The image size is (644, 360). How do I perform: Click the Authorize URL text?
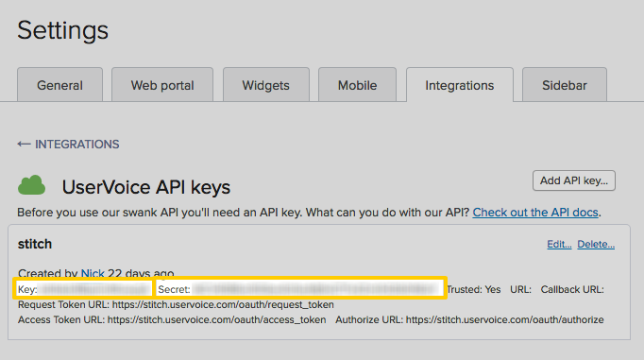coord(469,319)
